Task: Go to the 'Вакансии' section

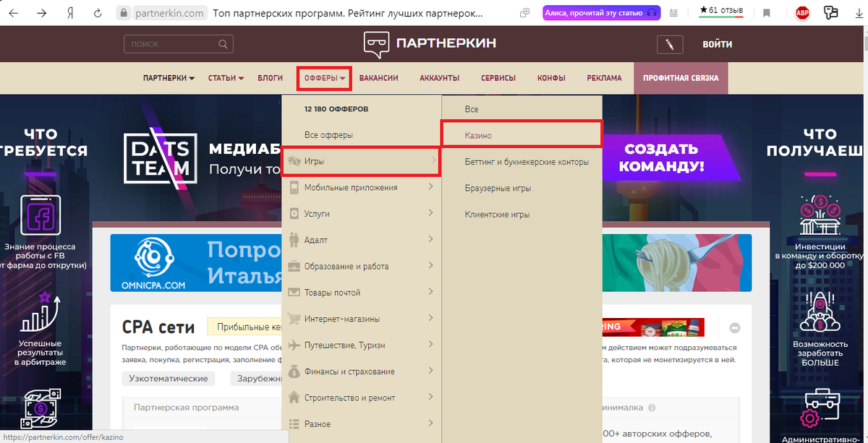Action: 378,78
